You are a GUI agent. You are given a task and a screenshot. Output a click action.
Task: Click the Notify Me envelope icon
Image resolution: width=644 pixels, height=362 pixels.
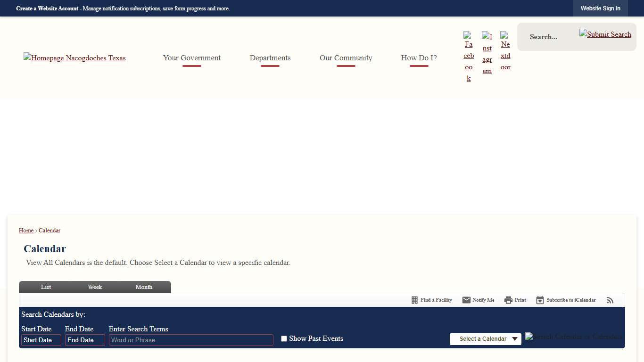466,300
